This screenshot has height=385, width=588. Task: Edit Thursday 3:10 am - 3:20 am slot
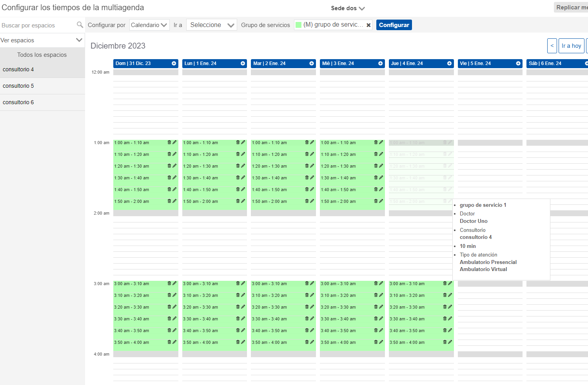pyautogui.click(x=450, y=295)
